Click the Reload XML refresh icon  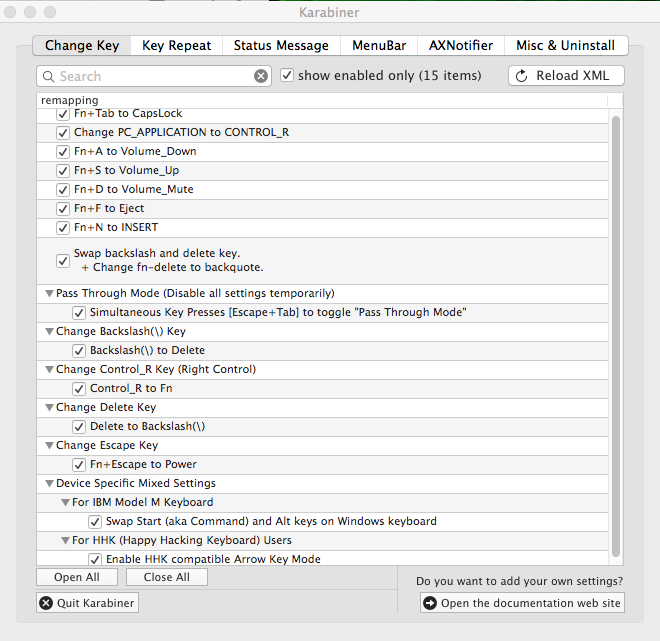point(521,76)
